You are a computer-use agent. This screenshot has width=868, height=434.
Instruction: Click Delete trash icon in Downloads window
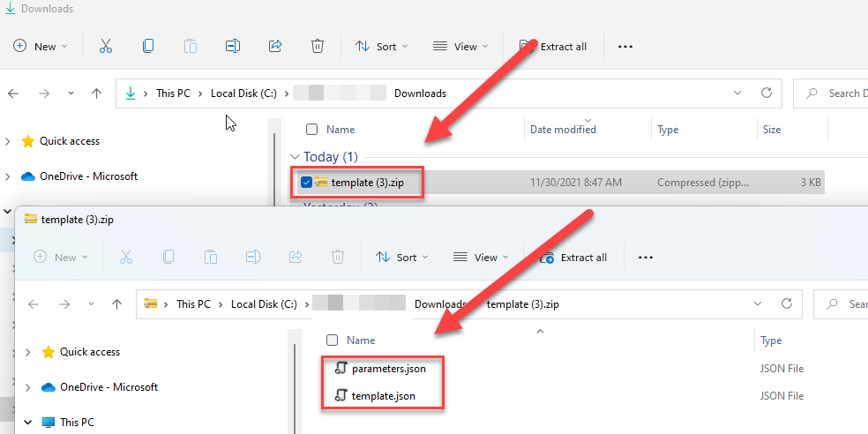tap(318, 47)
